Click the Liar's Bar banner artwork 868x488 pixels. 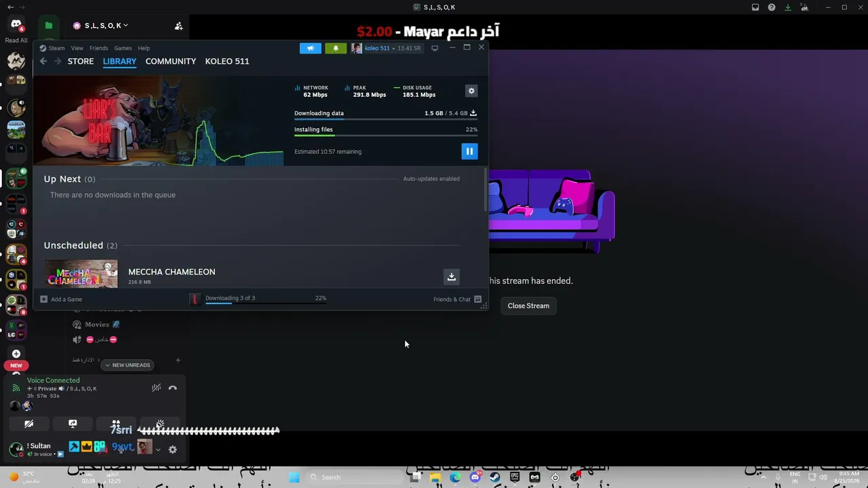(158, 120)
